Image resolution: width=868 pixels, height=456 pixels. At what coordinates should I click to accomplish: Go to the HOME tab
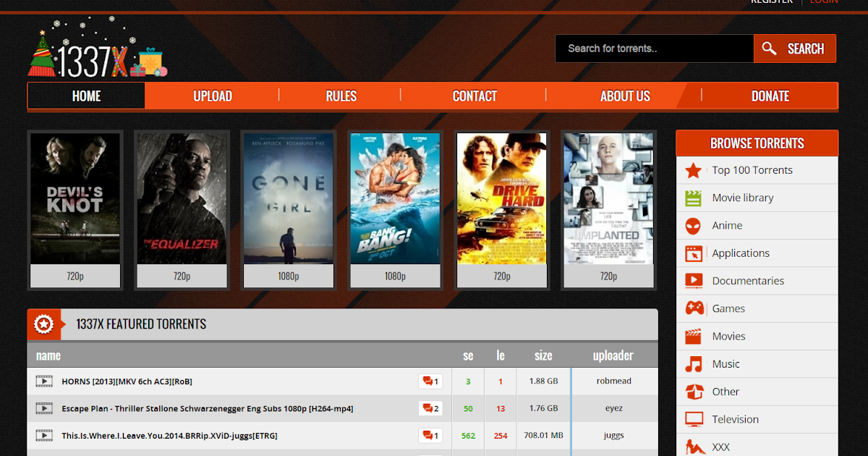86,96
